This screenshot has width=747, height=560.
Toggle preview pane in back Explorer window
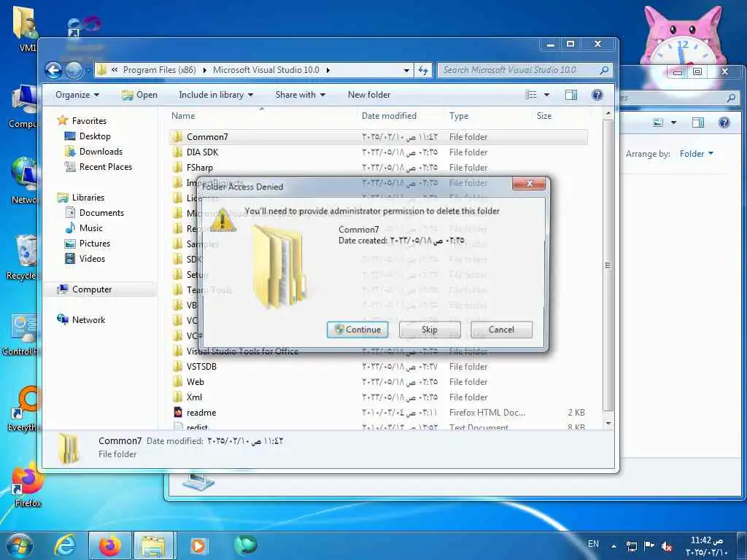(x=698, y=122)
